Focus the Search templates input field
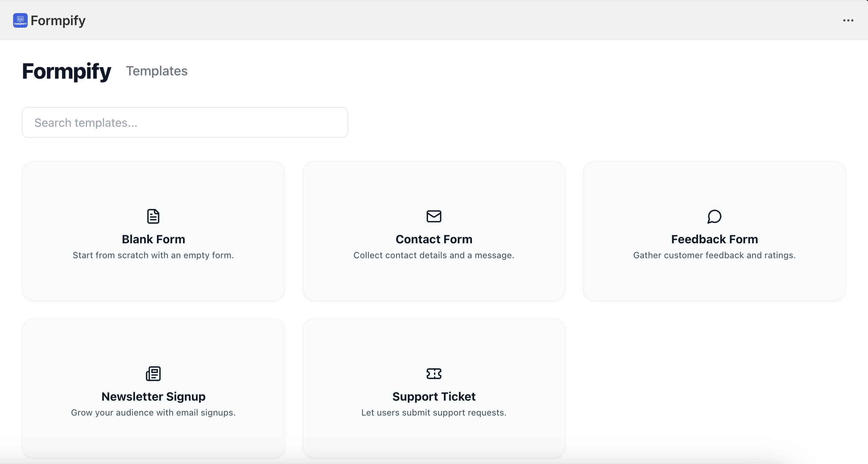The width and height of the screenshot is (868, 464). pyautogui.click(x=185, y=122)
